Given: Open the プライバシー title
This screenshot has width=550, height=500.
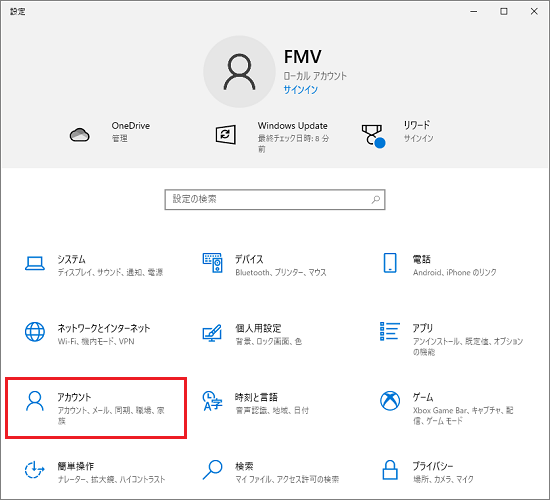Looking at the screenshot, I should point(433,466).
